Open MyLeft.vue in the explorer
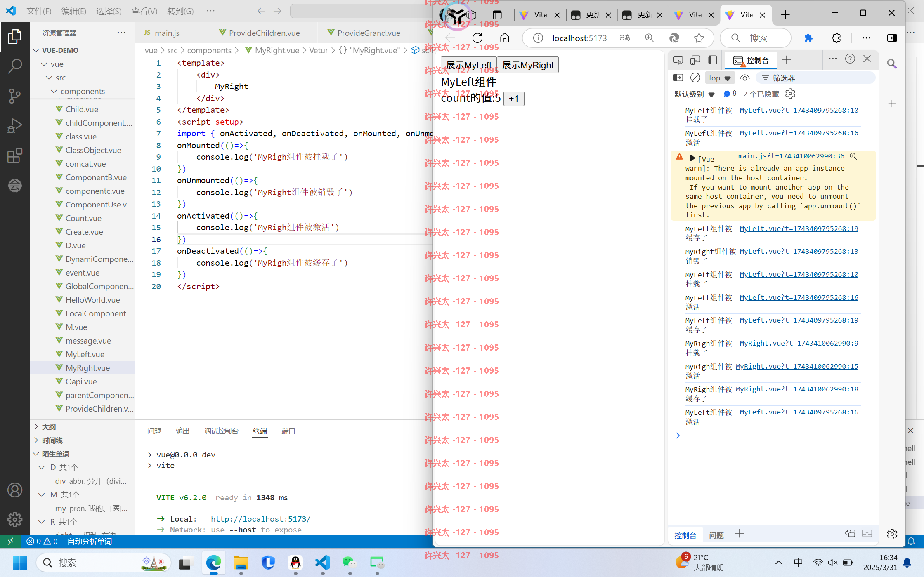 85,354
